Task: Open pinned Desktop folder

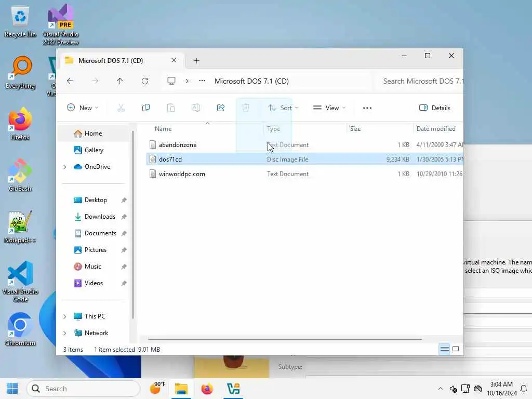Action: [95, 200]
